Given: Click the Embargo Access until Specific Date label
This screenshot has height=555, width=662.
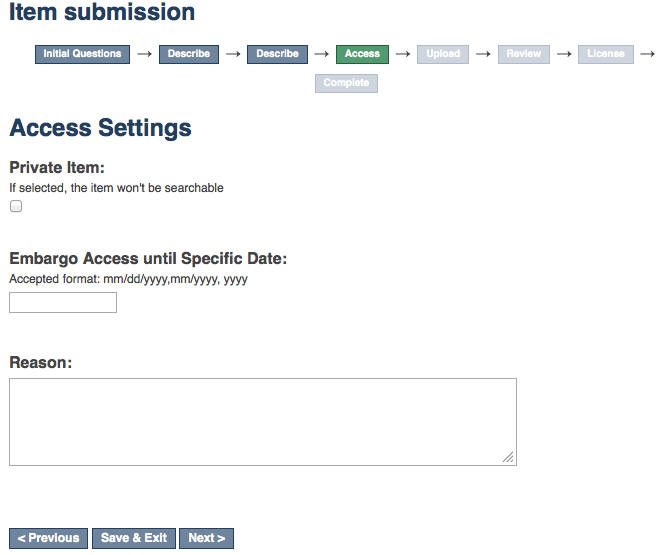Looking at the screenshot, I should pos(148,258).
